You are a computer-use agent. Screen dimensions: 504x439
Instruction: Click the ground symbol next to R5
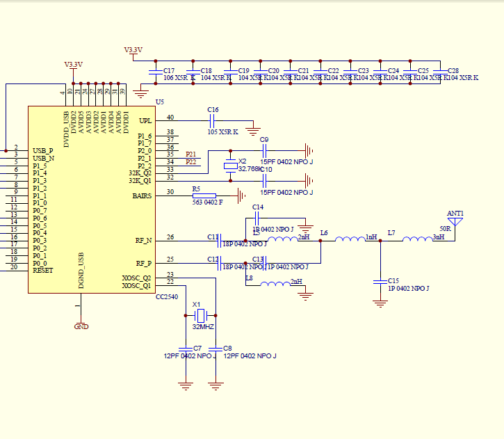coord(241,195)
